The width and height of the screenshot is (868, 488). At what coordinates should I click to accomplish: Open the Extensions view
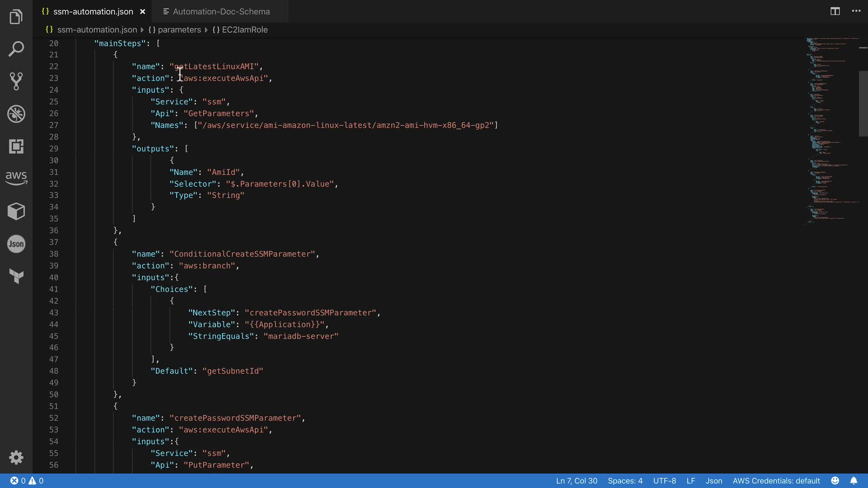[16, 146]
